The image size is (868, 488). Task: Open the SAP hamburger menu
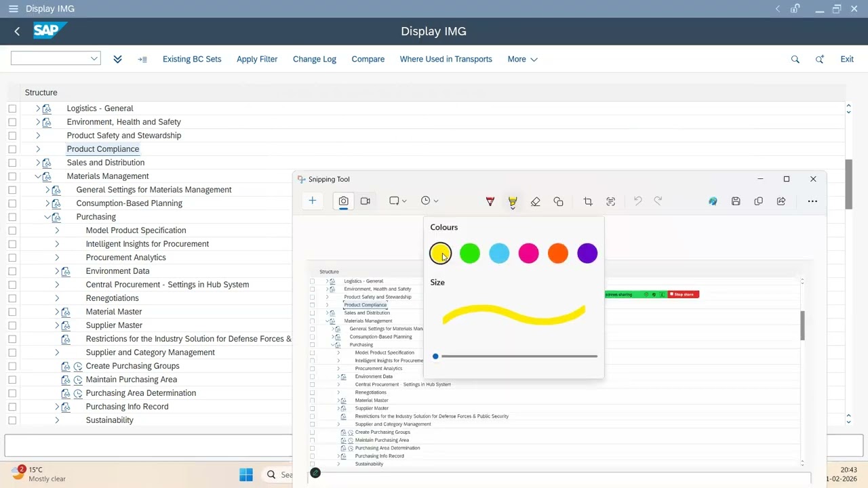(x=14, y=9)
